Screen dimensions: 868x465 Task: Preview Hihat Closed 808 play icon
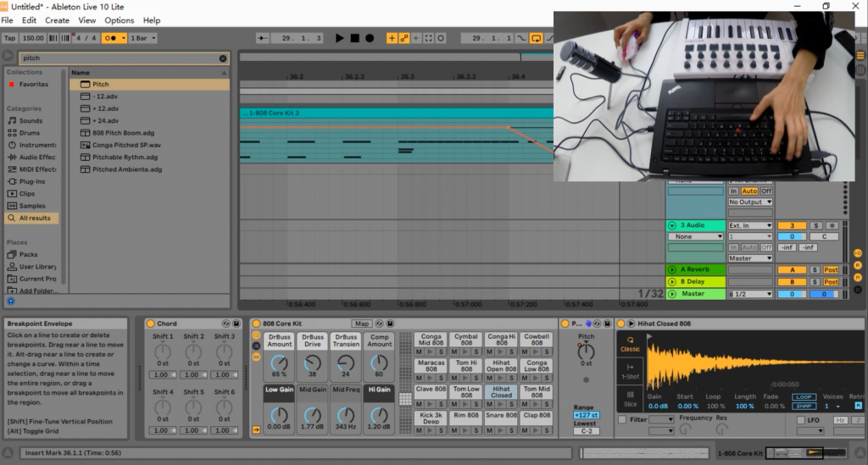tap(631, 324)
